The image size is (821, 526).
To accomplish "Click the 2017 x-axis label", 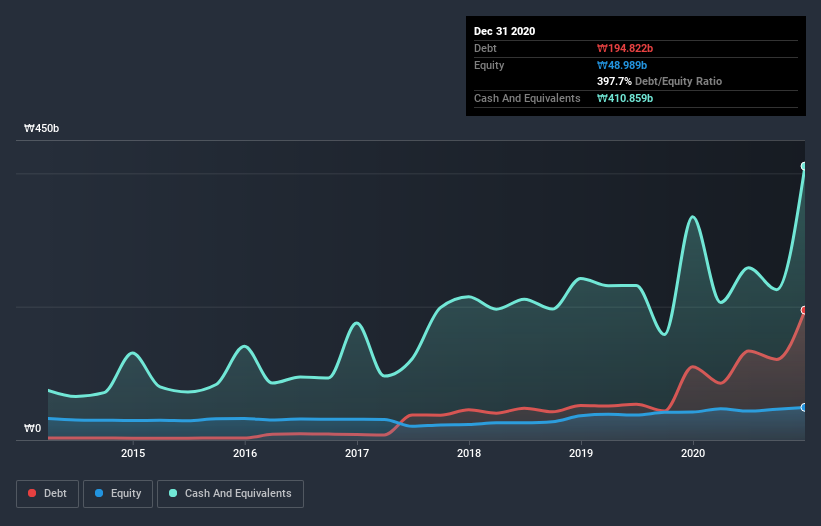I will pos(357,453).
